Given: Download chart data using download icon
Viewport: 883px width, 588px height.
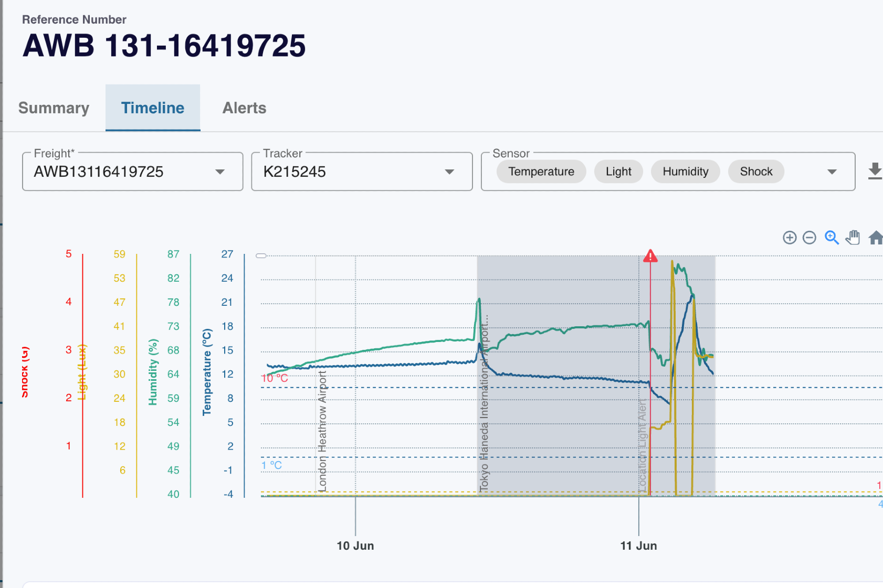Looking at the screenshot, I should [875, 171].
